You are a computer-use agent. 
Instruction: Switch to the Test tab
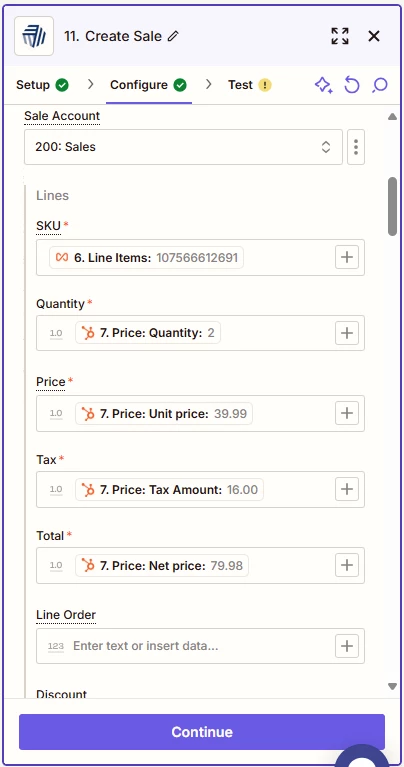249,85
